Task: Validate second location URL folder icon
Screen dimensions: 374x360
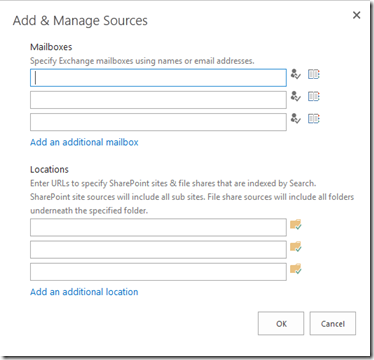Action: point(296,247)
